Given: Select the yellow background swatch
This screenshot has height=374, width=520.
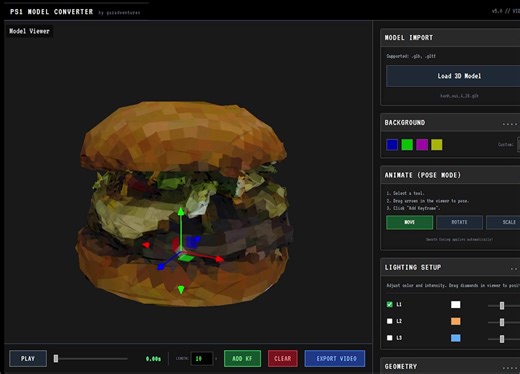Looking at the screenshot, I should click(x=437, y=145).
